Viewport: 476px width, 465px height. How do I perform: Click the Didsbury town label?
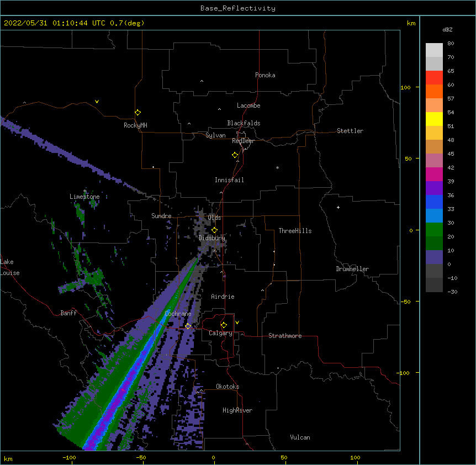tap(211, 238)
